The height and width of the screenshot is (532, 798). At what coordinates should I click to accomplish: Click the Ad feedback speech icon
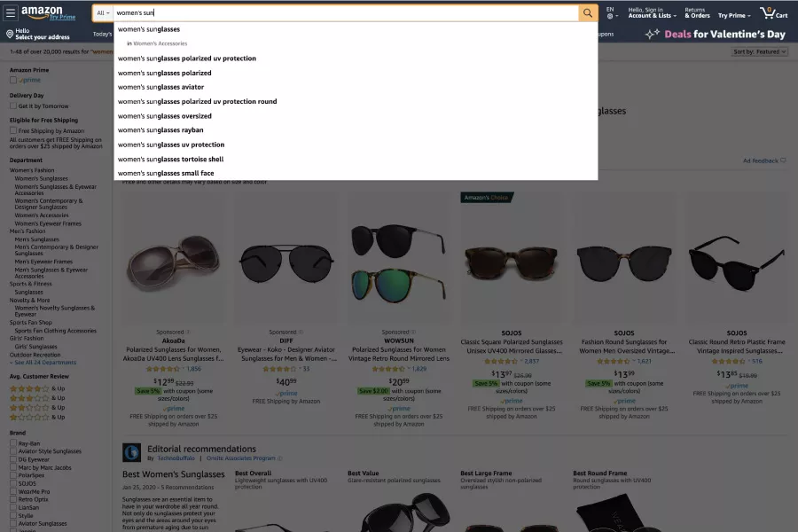pyautogui.click(x=783, y=160)
